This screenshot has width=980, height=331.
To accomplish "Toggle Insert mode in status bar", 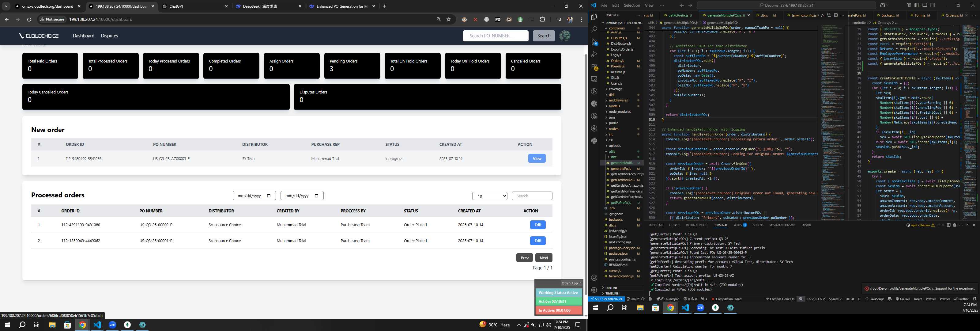I will click(918, 299).
